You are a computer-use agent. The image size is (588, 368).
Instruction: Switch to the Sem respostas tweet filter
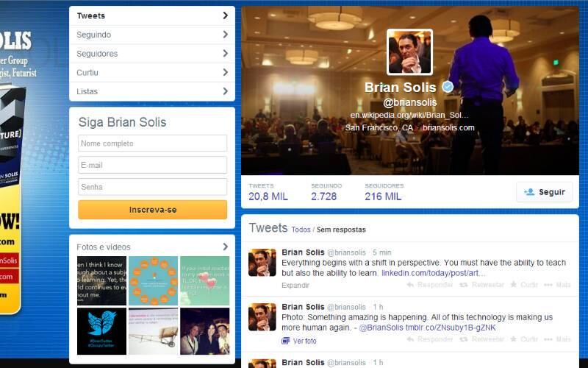[341, 230]
